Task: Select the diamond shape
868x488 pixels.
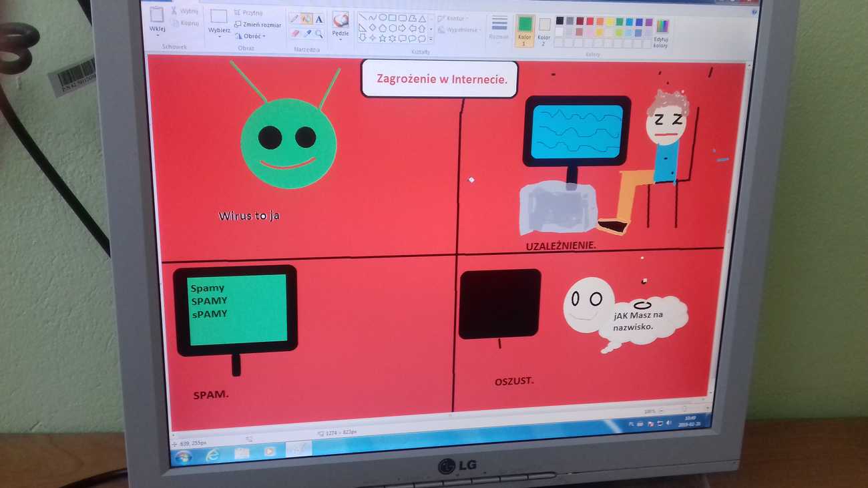Action: (x=372, y=27)
